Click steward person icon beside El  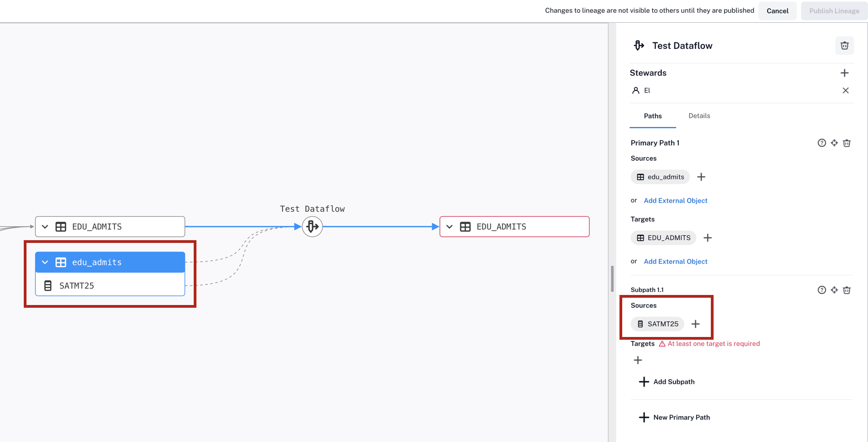(x=635, y=90)
